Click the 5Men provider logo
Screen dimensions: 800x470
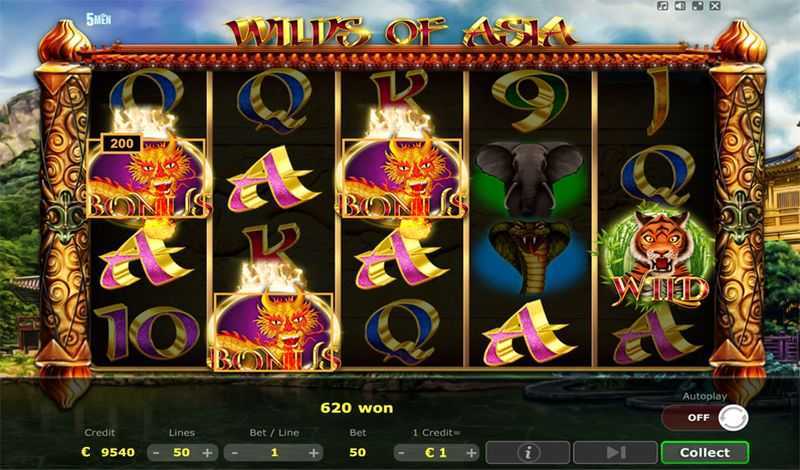(98, 19)
